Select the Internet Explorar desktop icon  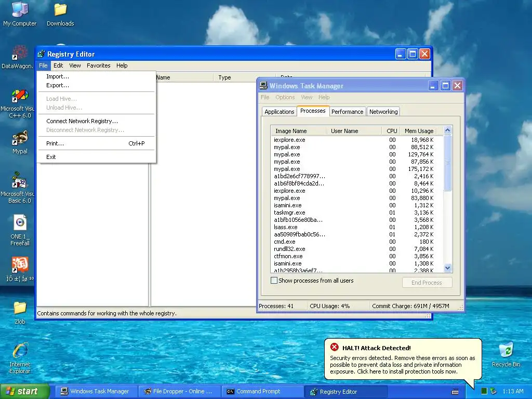click(x=20, y=358)
